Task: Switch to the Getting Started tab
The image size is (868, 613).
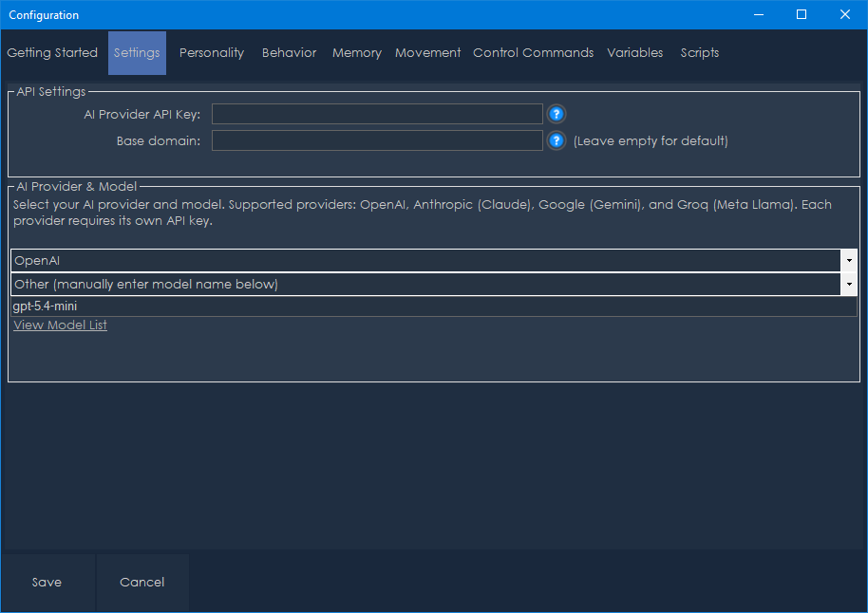Action: 52,53
